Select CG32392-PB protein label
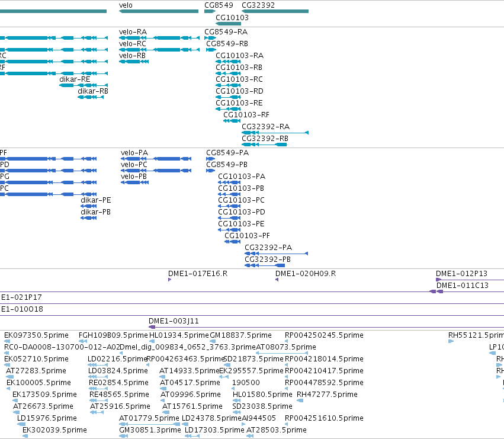The height and width of the screenshot is (439, 504). pyautogui.click(x=268, y=259)
